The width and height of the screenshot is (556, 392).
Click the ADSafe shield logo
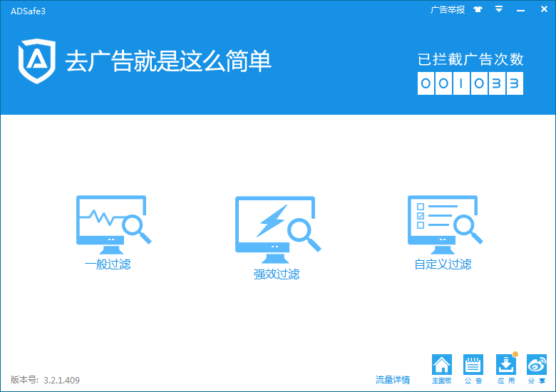(37, 61)
